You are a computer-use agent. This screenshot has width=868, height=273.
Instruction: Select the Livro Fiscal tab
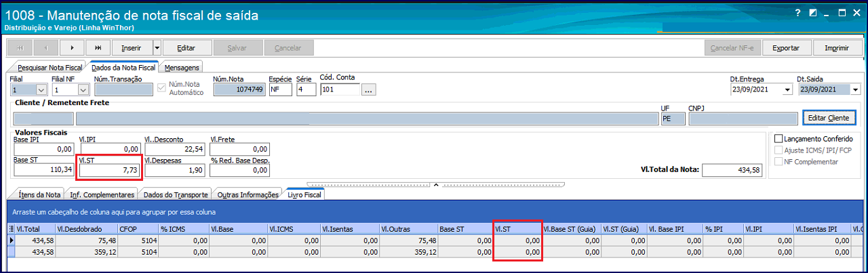(x=304, y=195)
